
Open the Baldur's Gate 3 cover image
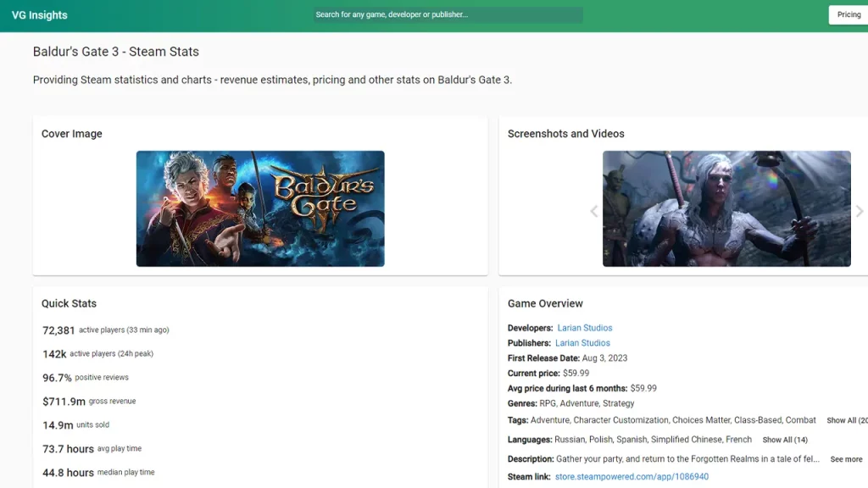[x=260, y=208]
